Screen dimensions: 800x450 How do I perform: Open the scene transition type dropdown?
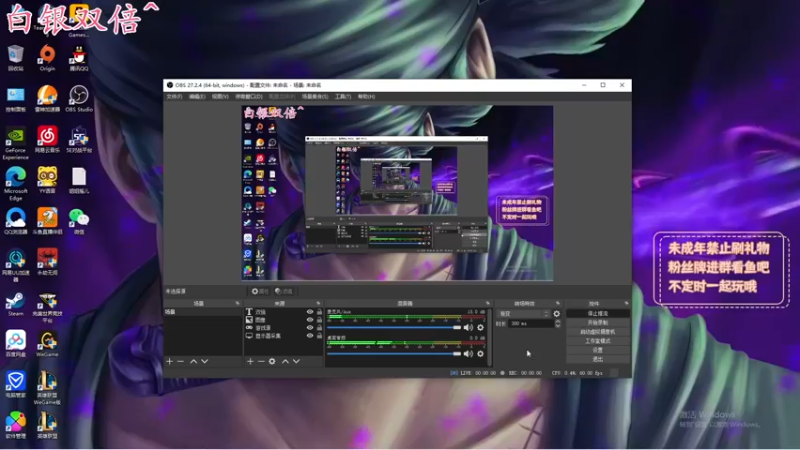coord(523,314)
